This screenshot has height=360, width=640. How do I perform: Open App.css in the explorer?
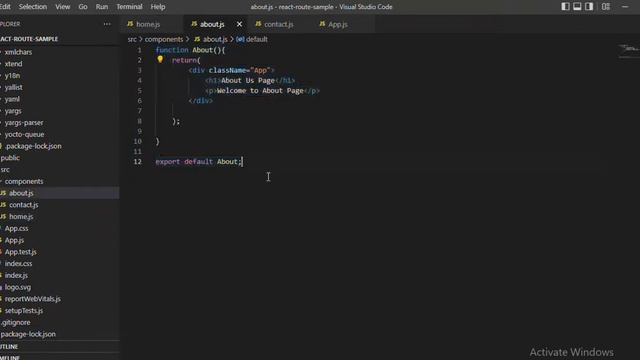16,229
